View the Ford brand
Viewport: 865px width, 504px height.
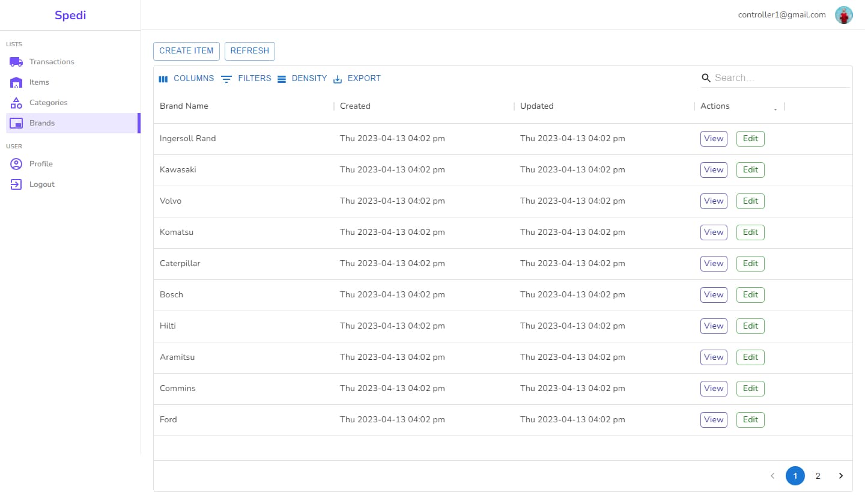tap(714, 420)
